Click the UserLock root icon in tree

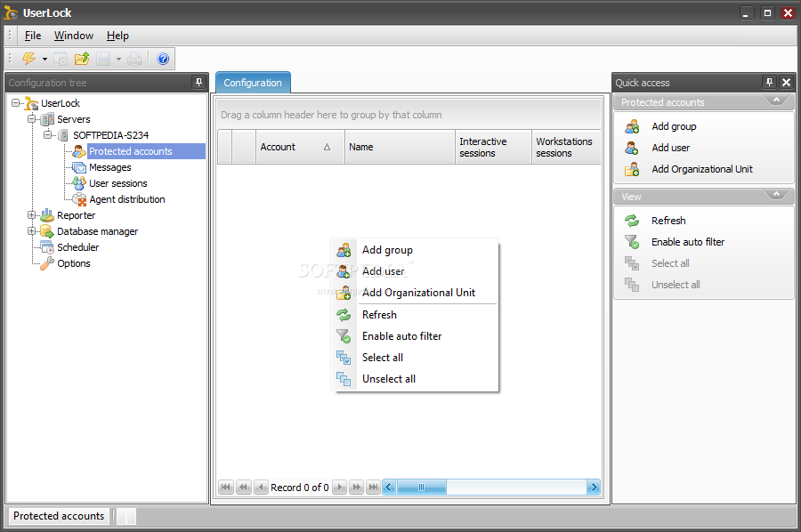click(31, 103)
